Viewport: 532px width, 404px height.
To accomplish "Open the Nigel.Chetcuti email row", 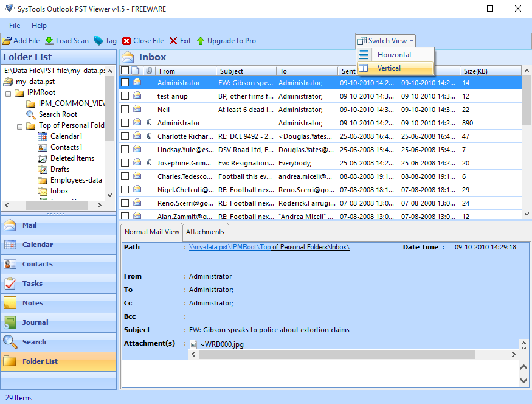I will click(320, 190).
